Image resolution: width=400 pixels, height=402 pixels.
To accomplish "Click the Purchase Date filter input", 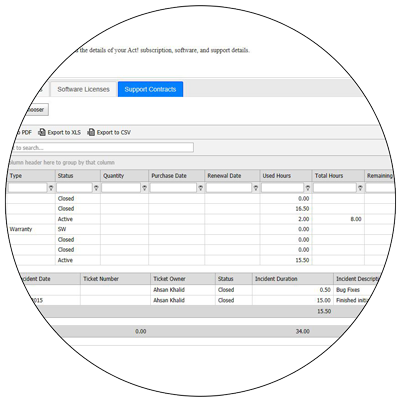I will pos(173,188).
